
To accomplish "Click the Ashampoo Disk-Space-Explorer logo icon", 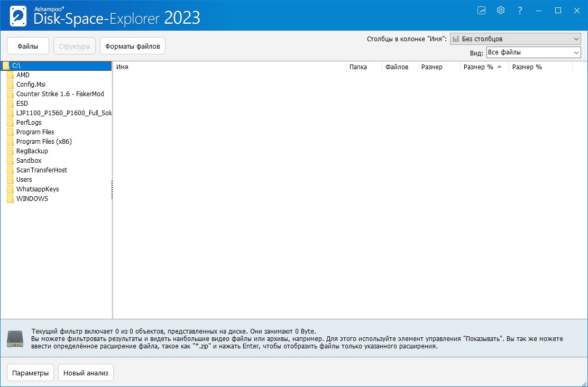I will (x=19, y=16).
